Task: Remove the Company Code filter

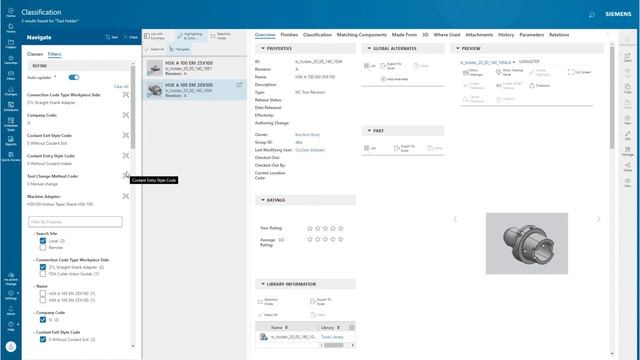Action: (126, 115)
